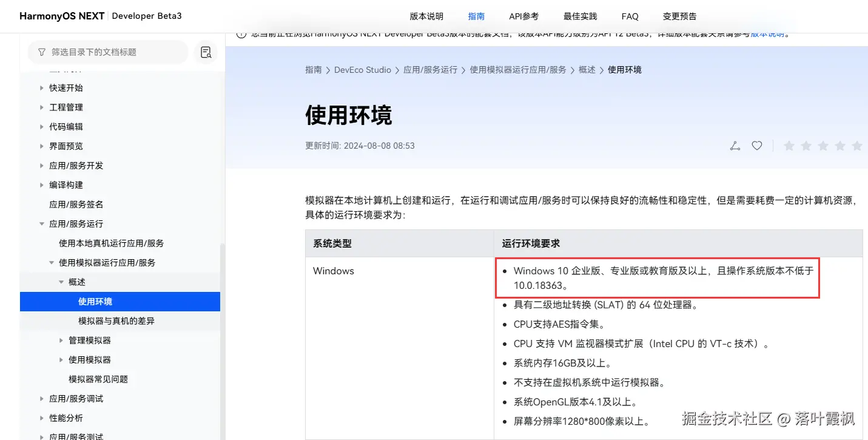Open the DevEco Studio breadcrumb link
Image resolution: width=868 pixels, height=440 pixels.
pos(363,69)
